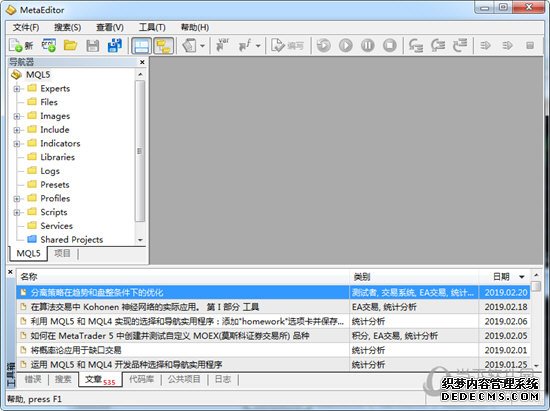This screenshot has width=550, height=411.
Task: Open the Styler dropdown arrow
Action: point(202,46)
